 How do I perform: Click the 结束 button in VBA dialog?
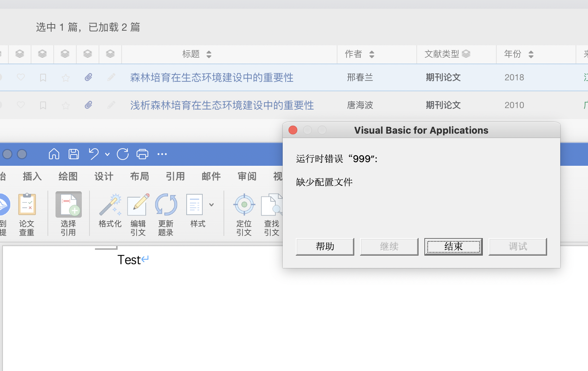[x=454, y=246]
